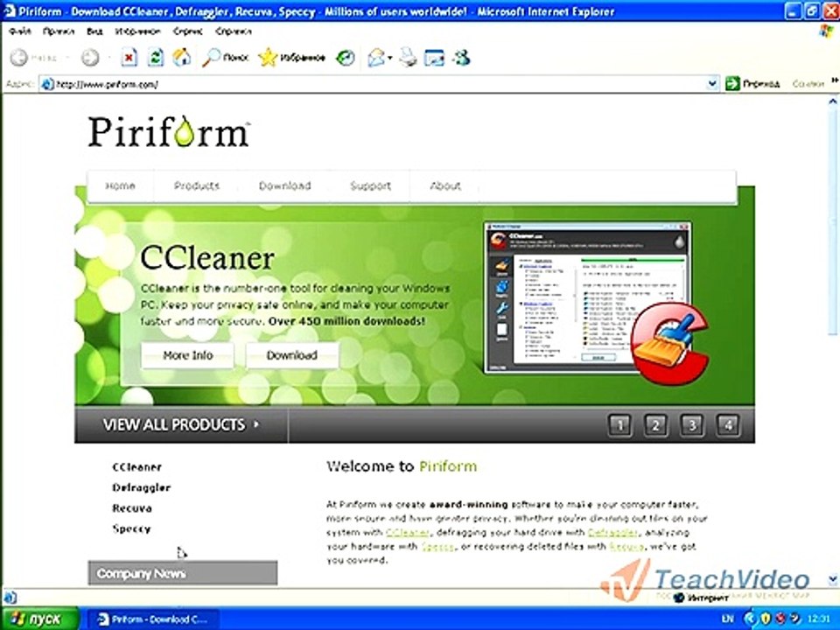Expand the Links toolbar chevron
This screenshot has width=840, height=630.
tap(835, 80)
